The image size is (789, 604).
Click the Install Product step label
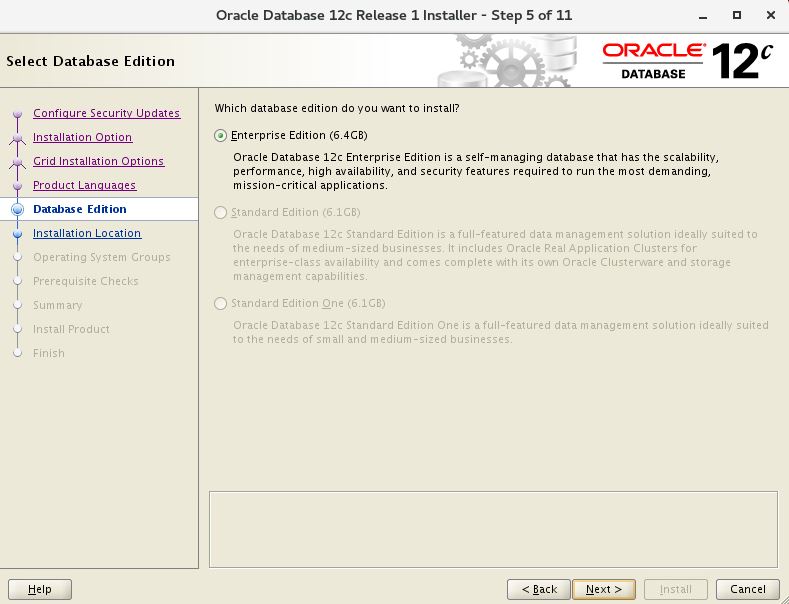tap(71, 329)
